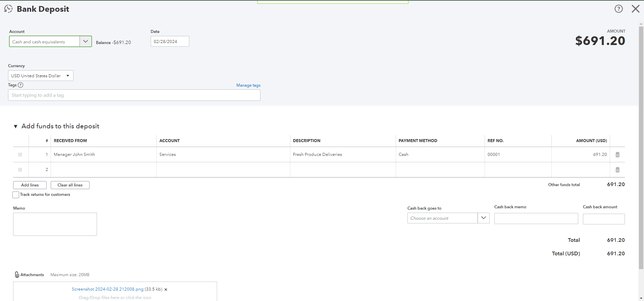644x301 pixels.
Task: Select the Fresh Produce Deliveries description cell
Action: [343, 155]
